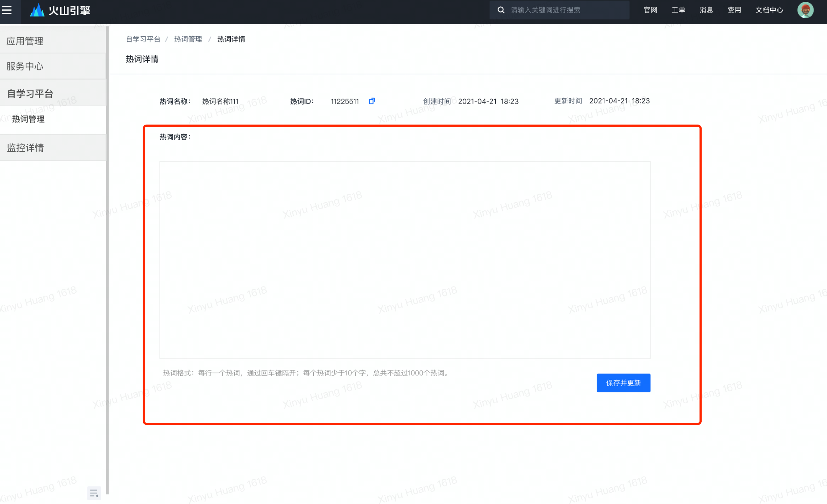827x504 pixels.
Task: Go to 自学习平台 breadcrumb
Action: [x=143, y=39]
